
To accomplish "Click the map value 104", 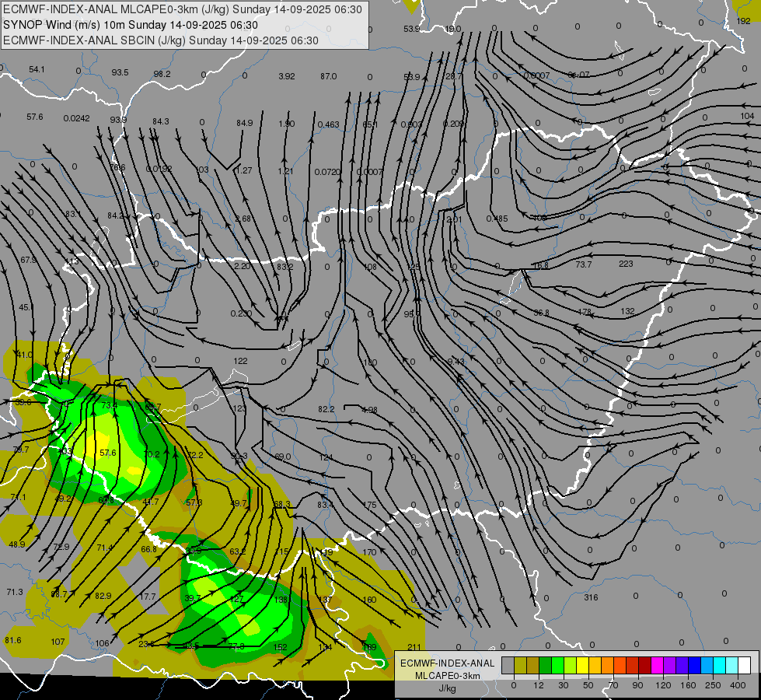I will click(748, 116).
